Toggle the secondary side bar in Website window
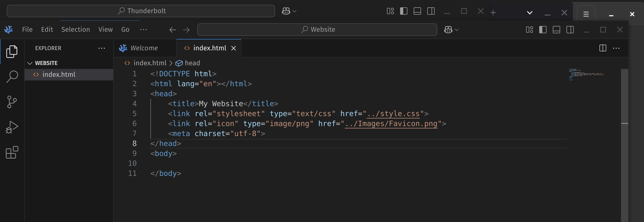The width and height of the screenshot is (644, 222). pos(570,30)
